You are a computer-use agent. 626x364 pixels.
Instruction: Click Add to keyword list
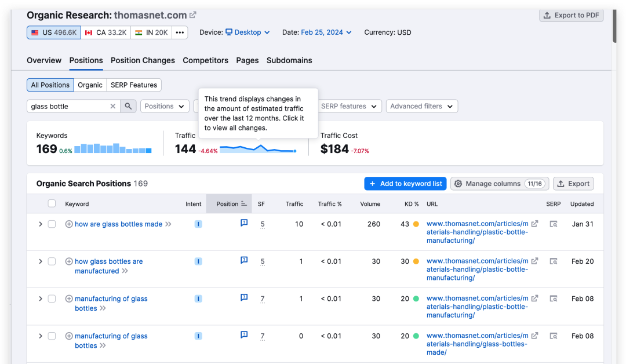[x=405, y=184]
